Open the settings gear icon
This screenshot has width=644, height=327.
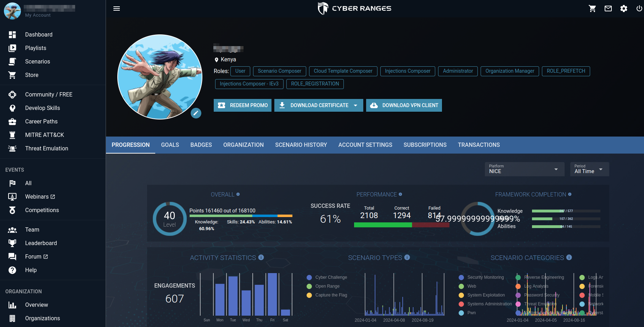coord(624,9)
